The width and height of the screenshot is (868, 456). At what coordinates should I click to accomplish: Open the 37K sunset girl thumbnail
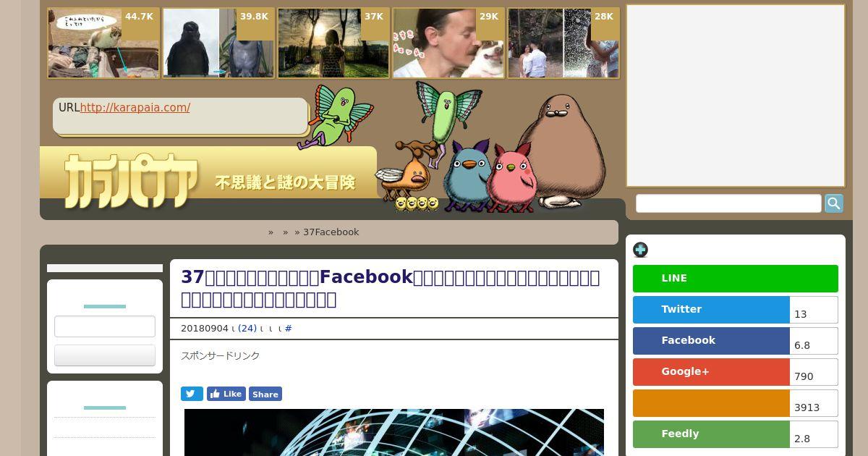(333, 43)
